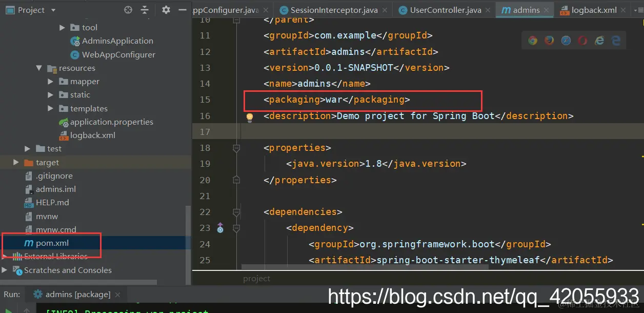Click the Project tree horizontal scrollbar

tap(78, 282)
